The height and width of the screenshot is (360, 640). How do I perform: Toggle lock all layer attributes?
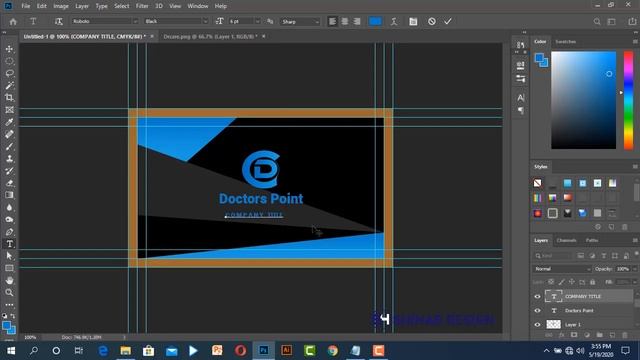click(x=593, y=282)
